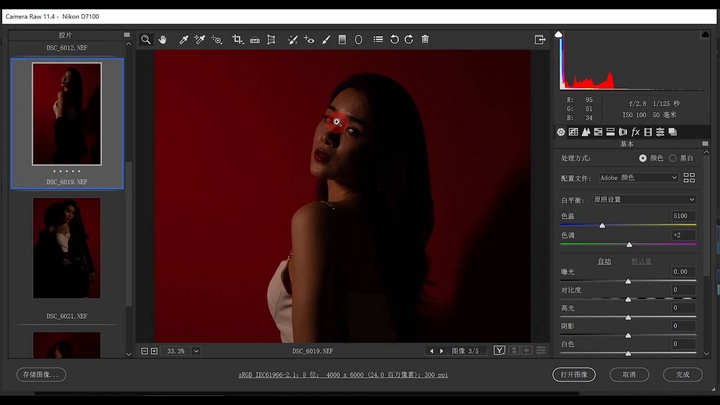Click the trash icon to delete image
720x405 pixels.
425,39
